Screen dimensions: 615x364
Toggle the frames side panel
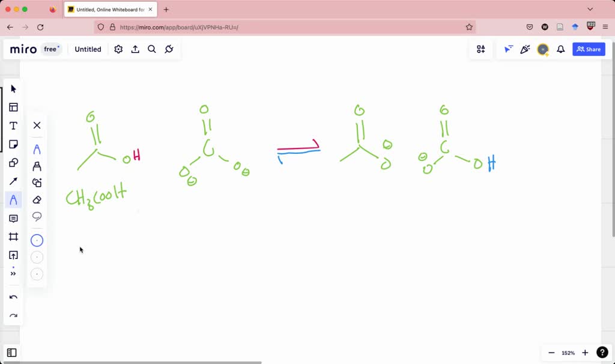point(12,353)
